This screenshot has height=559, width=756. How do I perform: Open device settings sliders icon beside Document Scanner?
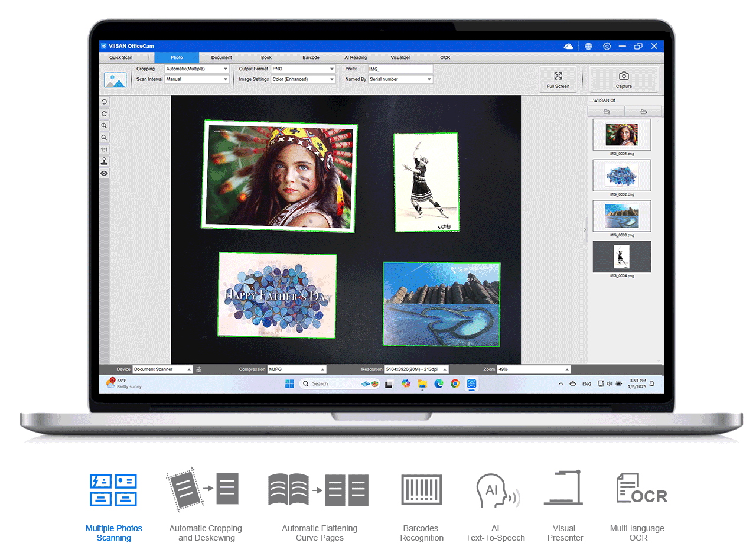(199, 369)
